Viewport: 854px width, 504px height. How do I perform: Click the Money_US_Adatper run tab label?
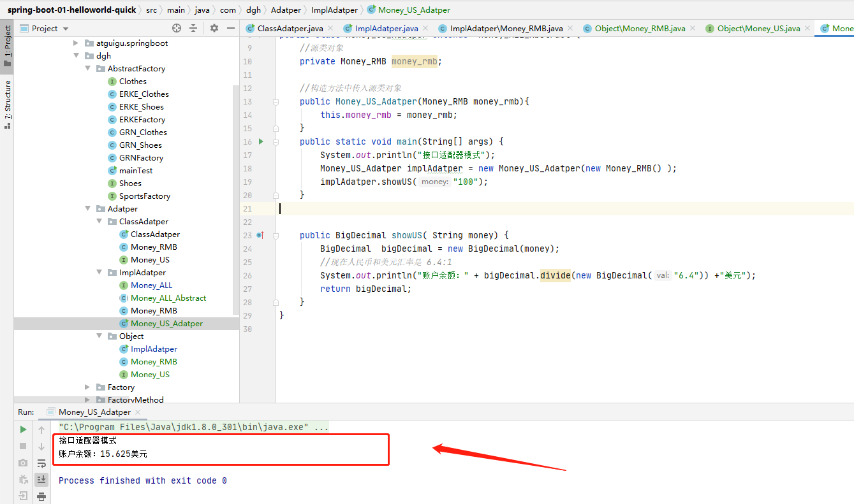click(x=93, y=412)
